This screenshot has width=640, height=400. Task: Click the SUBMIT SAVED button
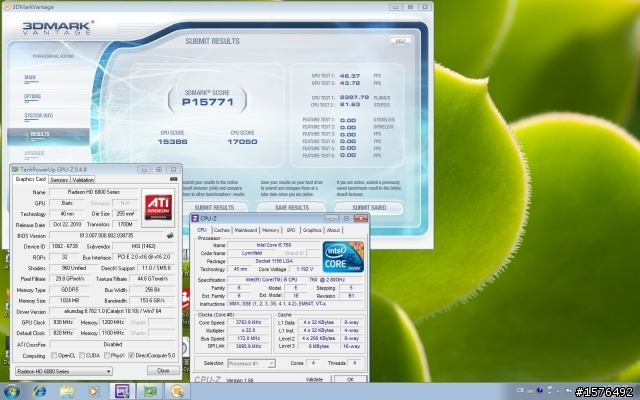click(x=369, y=207)
